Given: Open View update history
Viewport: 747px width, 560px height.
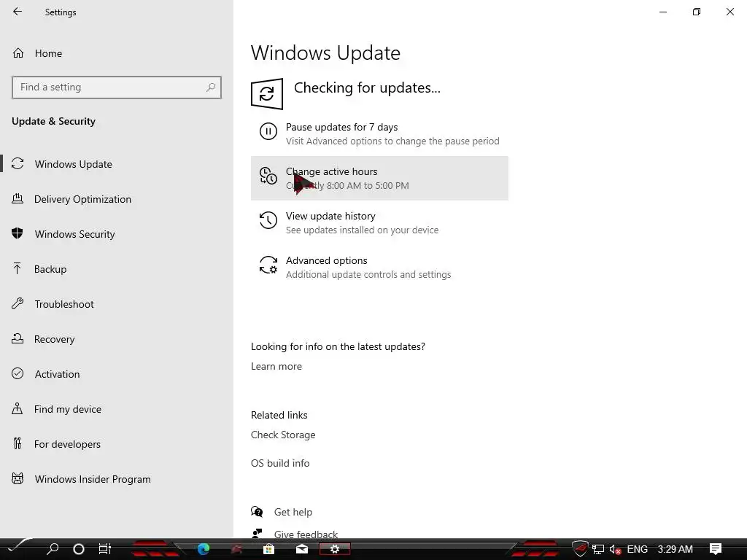Looking at the screenshot, I should [x=379, y=222].
